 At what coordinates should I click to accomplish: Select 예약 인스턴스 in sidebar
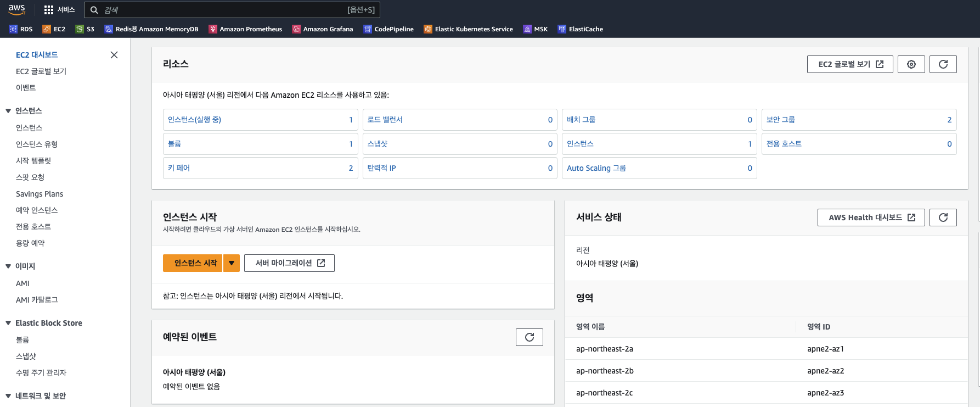coord(37,210)
